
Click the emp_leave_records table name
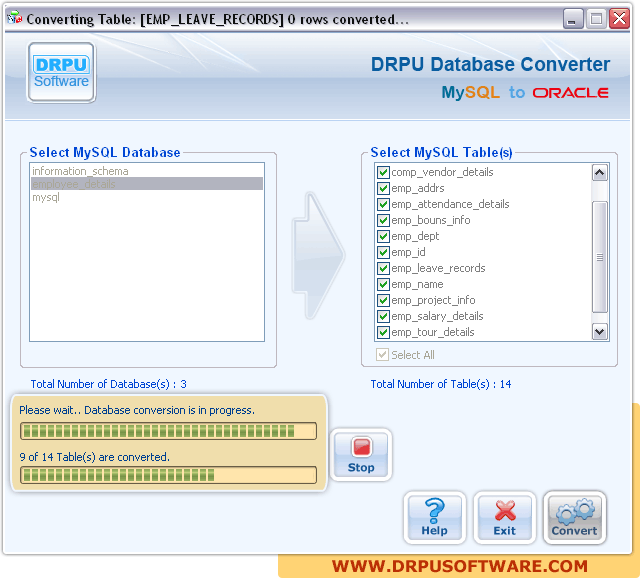pyautogui.click(x=438, y=268)
